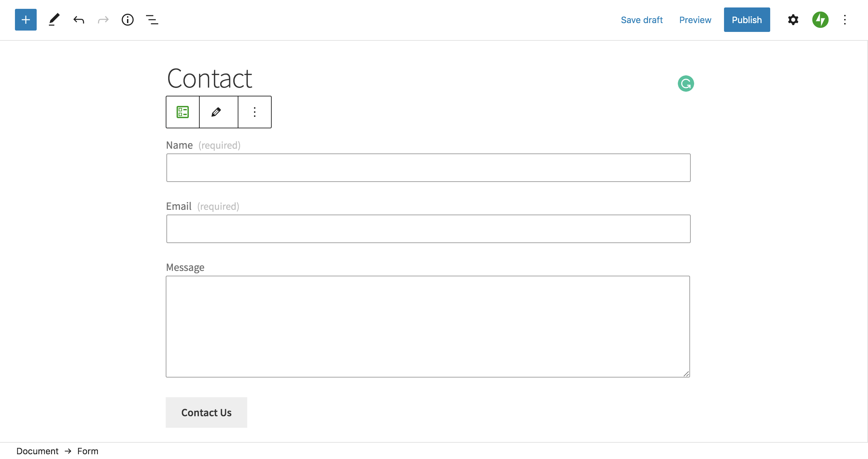
Task: Click the Publish button
Action: click(x=746, y=19)
